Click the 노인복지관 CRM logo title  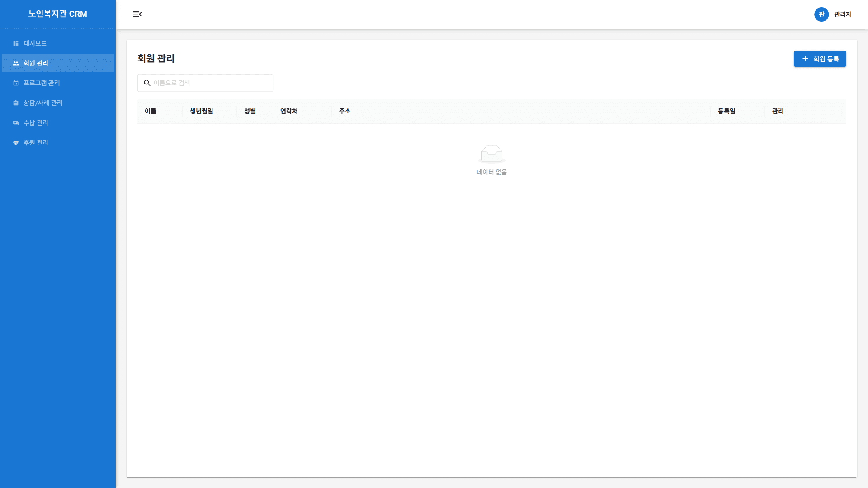58,14
